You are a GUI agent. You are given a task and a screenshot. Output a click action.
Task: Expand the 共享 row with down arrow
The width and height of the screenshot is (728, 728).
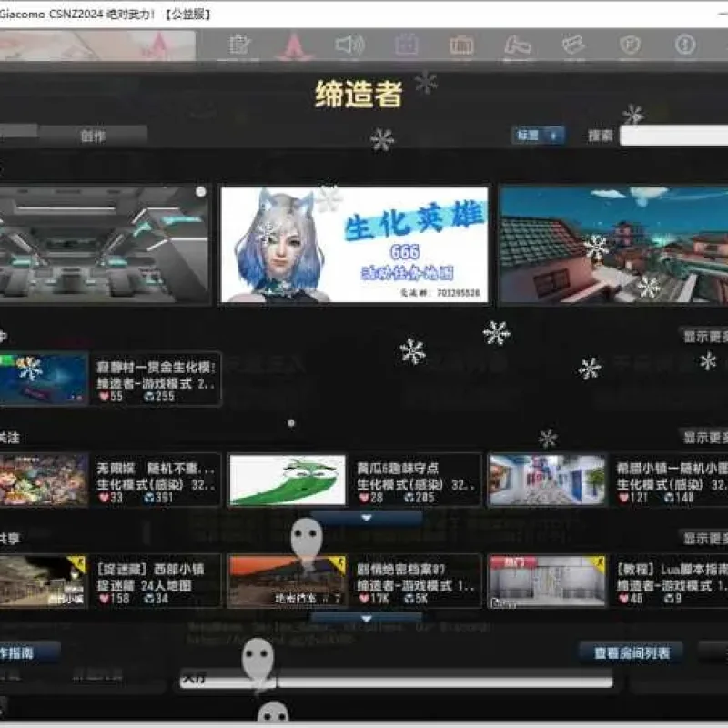367,619
